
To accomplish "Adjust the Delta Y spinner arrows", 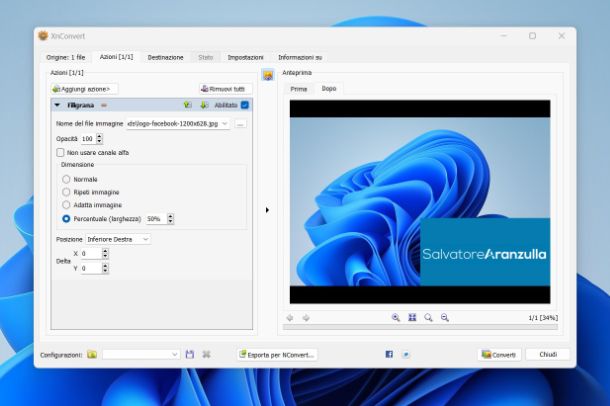I will click(x=105, y=268).
